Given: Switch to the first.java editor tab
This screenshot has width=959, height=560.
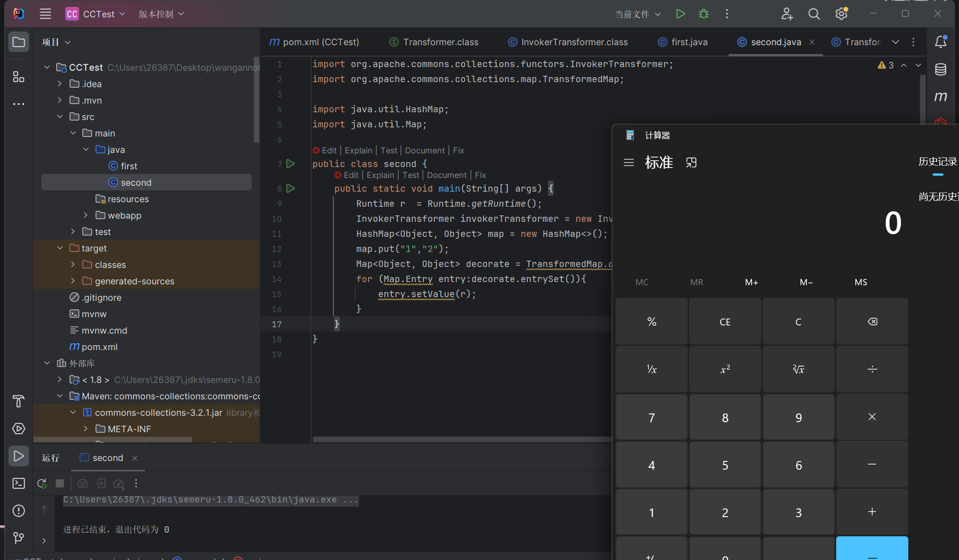Looking at the screenshot, I should [x=683, y=42].
